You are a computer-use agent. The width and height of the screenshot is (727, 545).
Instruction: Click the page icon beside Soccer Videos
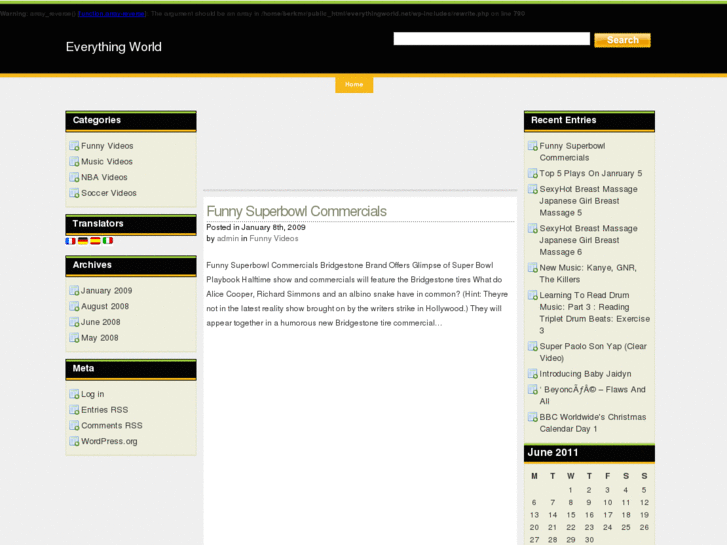[74, 193]
